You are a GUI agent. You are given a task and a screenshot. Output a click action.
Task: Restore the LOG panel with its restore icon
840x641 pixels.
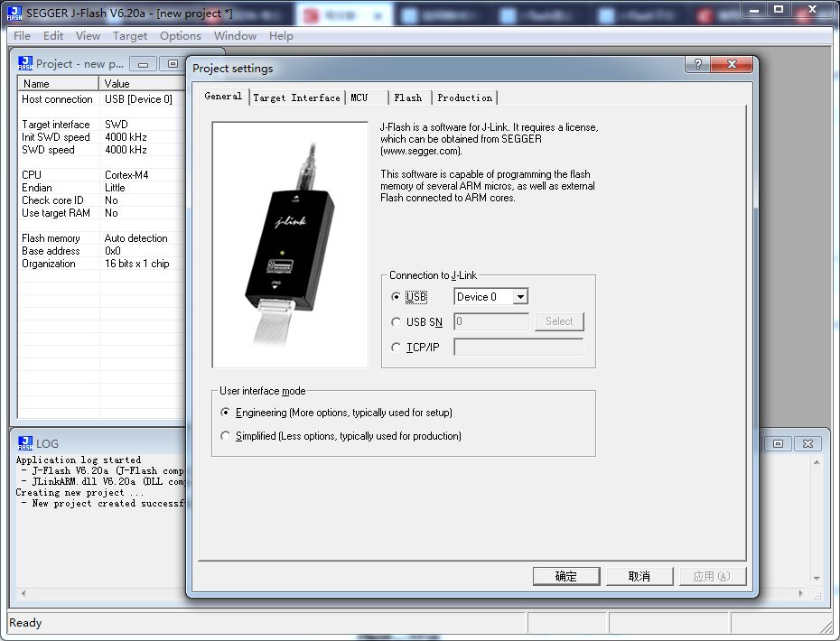777,443
